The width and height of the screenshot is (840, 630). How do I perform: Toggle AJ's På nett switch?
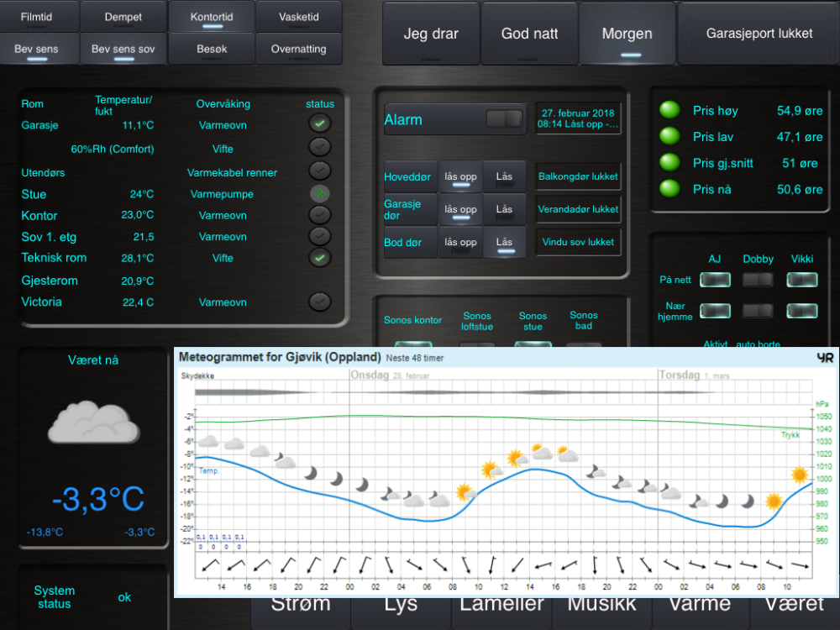(715, 281)
